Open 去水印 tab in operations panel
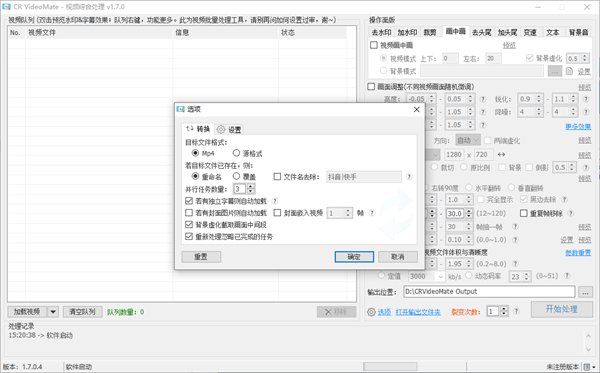The height and width of the screenshot is (373, 600). point(382,33)
